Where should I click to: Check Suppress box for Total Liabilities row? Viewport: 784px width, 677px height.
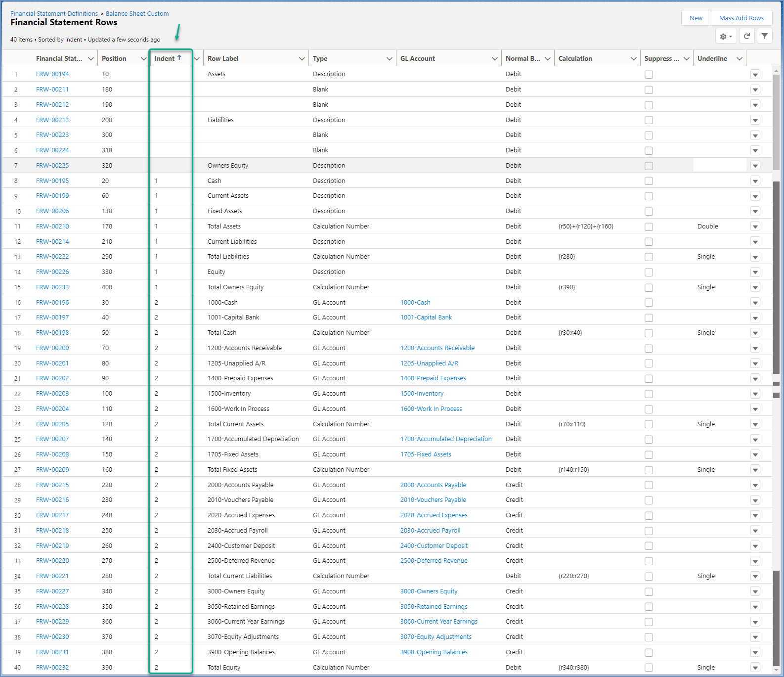649,257
